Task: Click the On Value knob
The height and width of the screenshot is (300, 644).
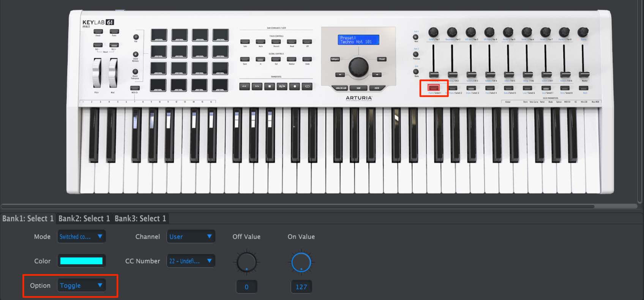Action: (x=301, y=262)
